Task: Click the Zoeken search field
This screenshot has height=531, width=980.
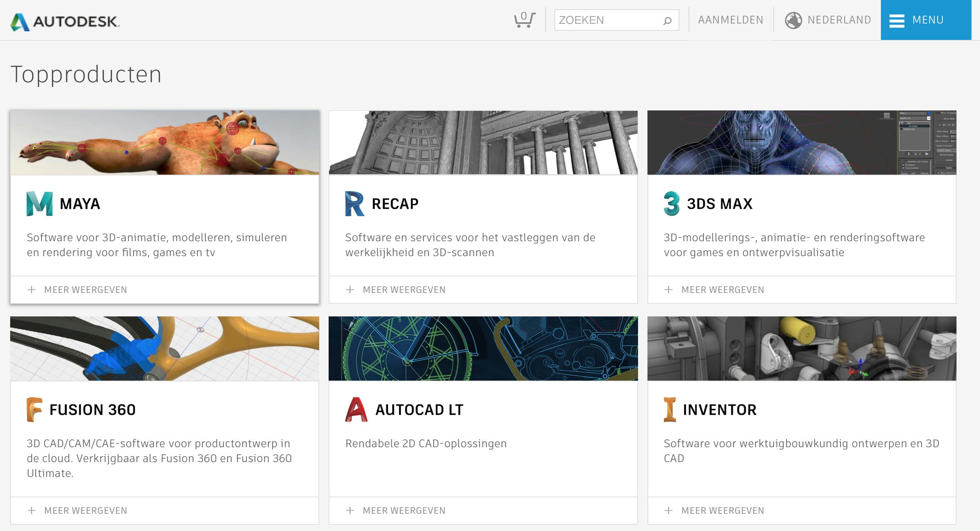Action: [607, 20]
